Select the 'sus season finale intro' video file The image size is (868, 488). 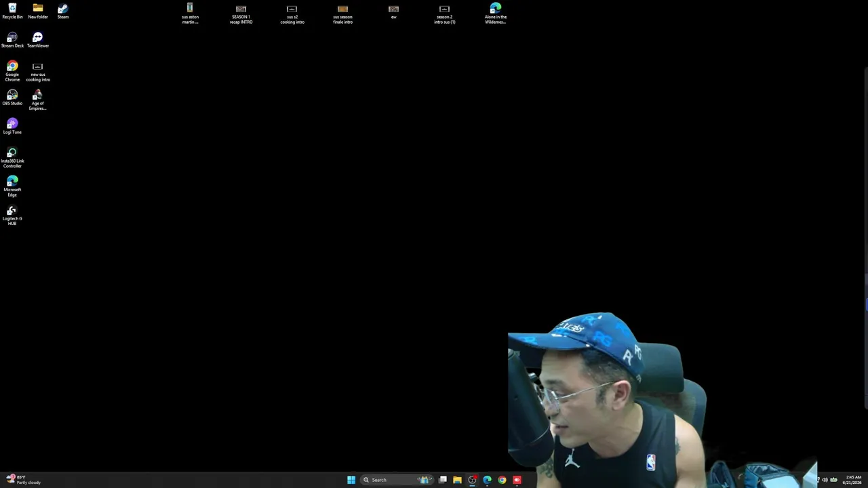click(342, 14)
